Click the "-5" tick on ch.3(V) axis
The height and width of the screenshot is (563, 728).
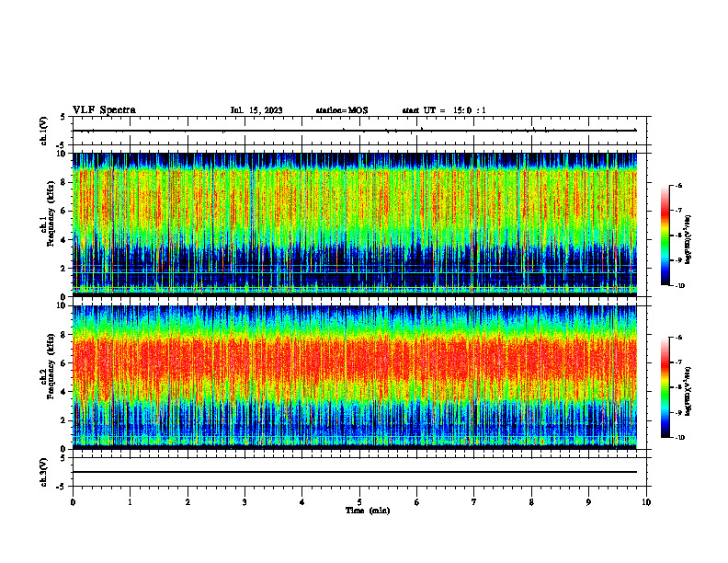coord(62,487)
